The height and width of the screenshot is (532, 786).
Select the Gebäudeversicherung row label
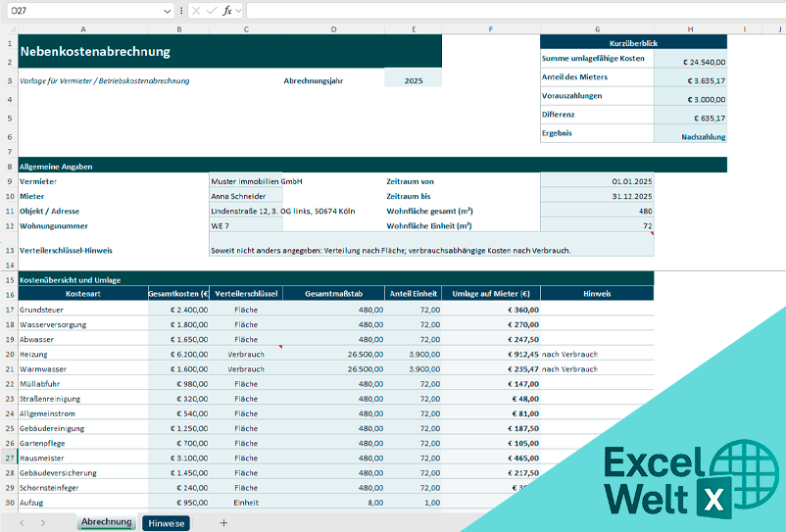point(83,473)
